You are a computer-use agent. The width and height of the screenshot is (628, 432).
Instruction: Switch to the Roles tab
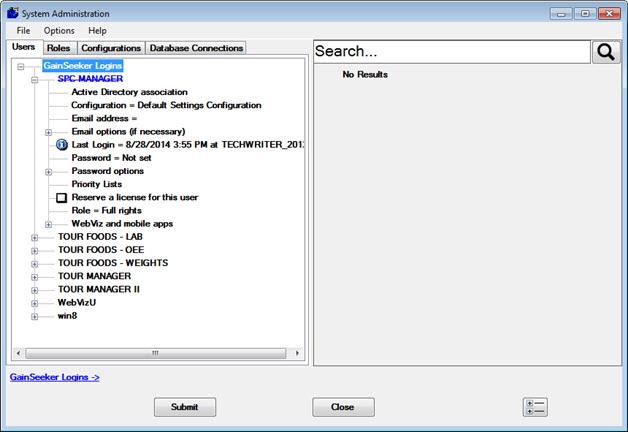[x=59, y=48]
